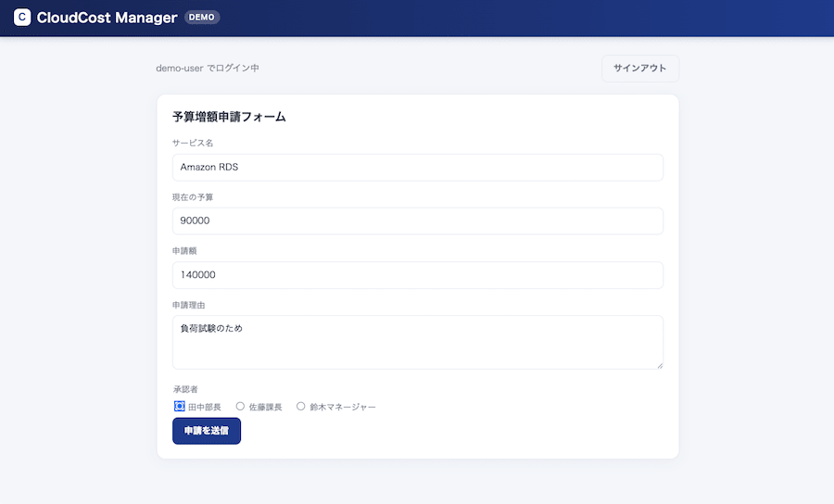Click the 申請額 label

click(x=184, y=251)
